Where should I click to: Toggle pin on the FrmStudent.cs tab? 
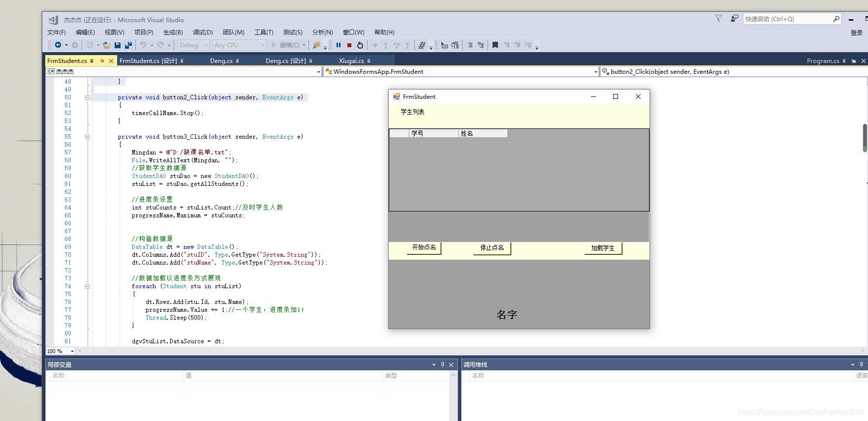[102, 61]
